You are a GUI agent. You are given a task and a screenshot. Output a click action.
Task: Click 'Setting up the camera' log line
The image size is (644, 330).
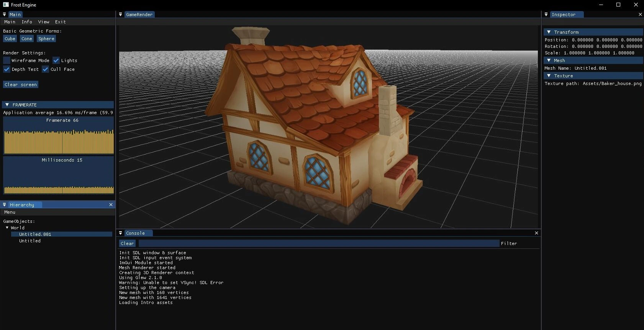tap(147, 288)
